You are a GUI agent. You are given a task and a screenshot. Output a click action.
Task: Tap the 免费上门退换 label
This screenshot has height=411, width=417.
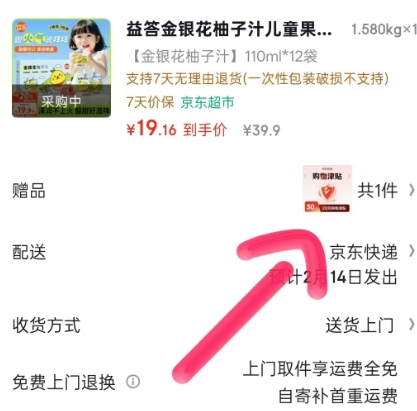(x=64, y=382)
